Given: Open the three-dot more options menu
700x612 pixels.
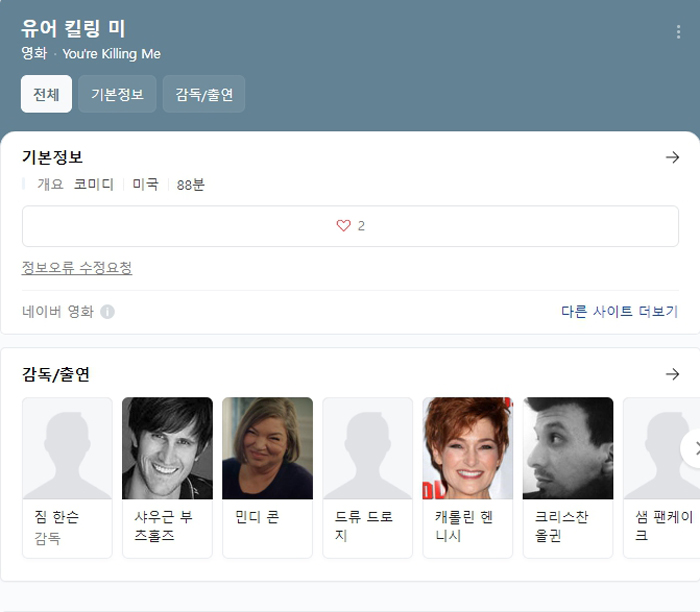Looking at the screenshot, I should (x=678, y=32).
